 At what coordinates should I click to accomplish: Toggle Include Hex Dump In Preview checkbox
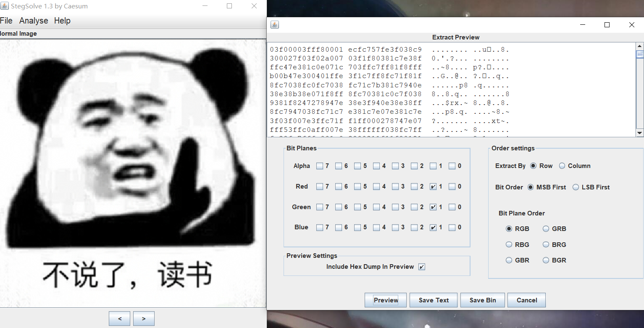pyautogui.click(x=422, y=267)
